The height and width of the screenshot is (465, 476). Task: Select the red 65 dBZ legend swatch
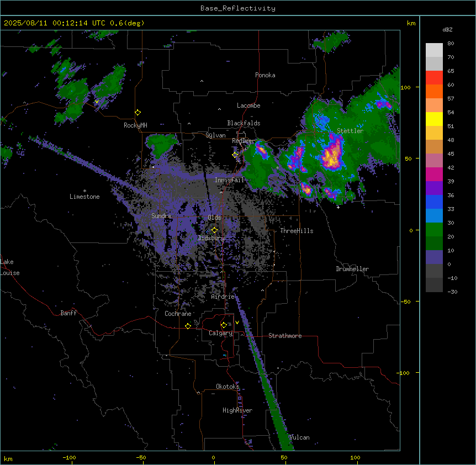[x=434, y=78]
